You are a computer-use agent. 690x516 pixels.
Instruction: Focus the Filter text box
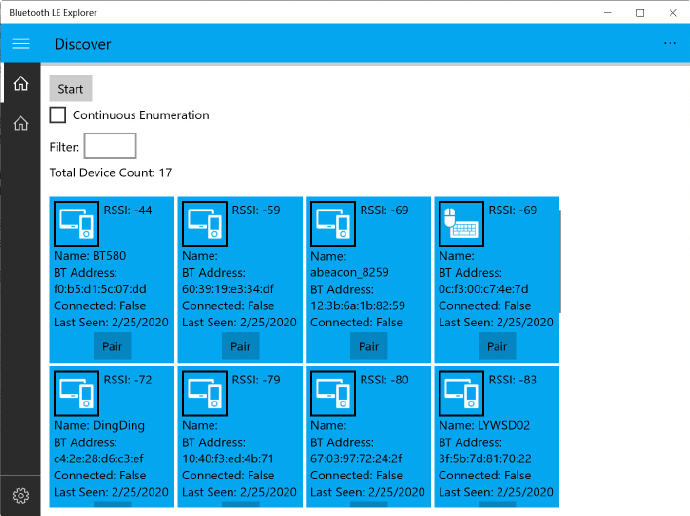pyautogui.click(x=110, y=146)
